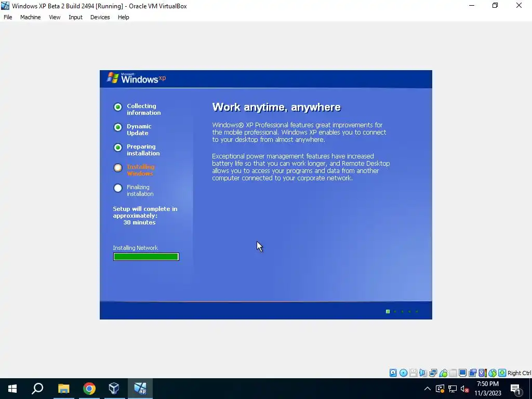Image resolution: width=532 pixels, height=399 pixels.
Task: Click the network adapters indicator icon
Action: tap(433, 373)
